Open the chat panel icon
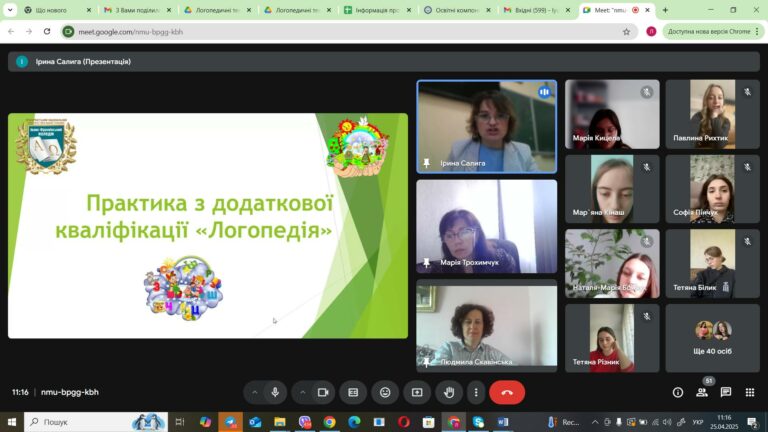The height and width of the screenshot is (432, 768). pyautogui.click(x=726, y=392)
